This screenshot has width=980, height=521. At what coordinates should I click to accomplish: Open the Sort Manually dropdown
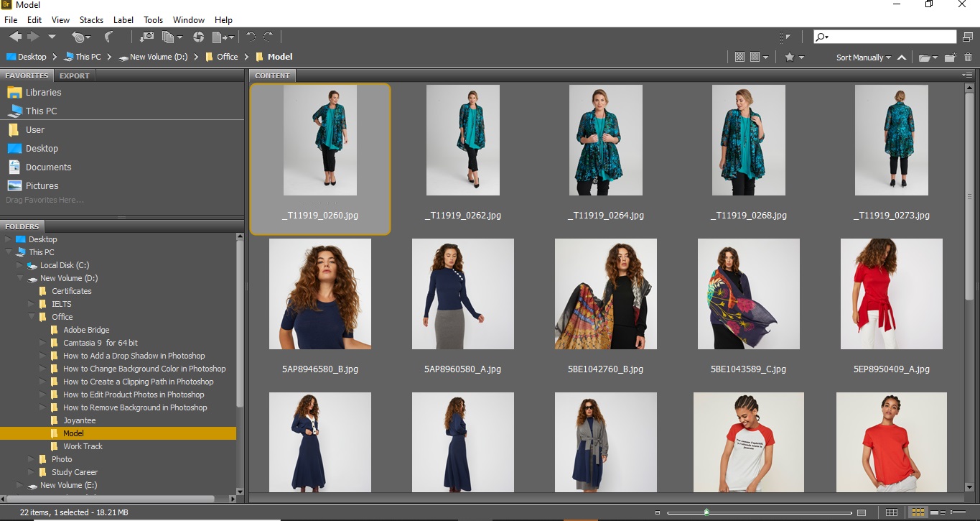pos(863,57)
